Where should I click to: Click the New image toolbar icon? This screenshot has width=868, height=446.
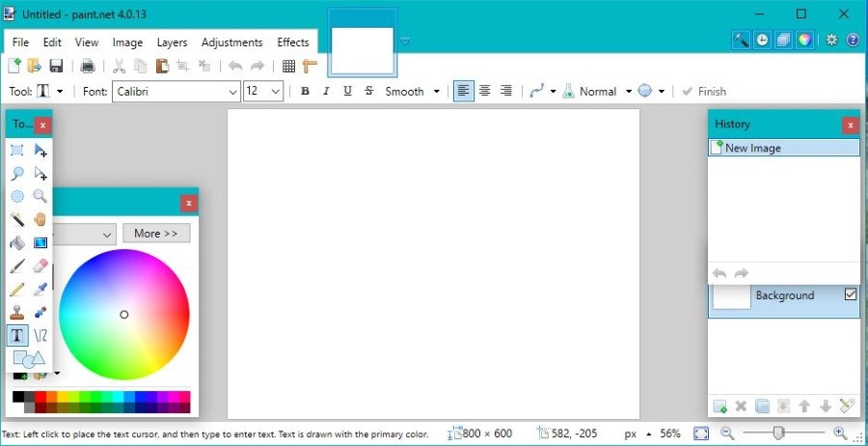14,66
